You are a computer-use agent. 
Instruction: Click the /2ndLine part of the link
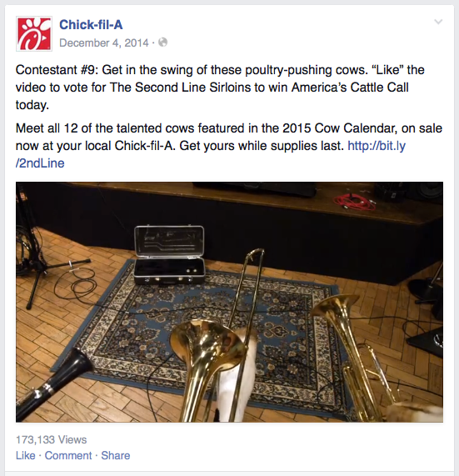[40, 163]
